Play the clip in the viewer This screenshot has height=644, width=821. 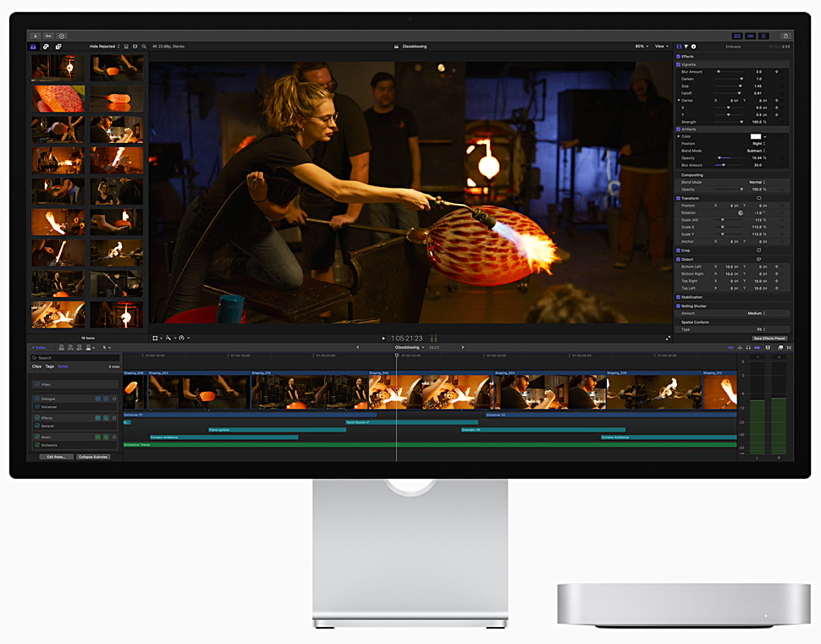(383, 338)
